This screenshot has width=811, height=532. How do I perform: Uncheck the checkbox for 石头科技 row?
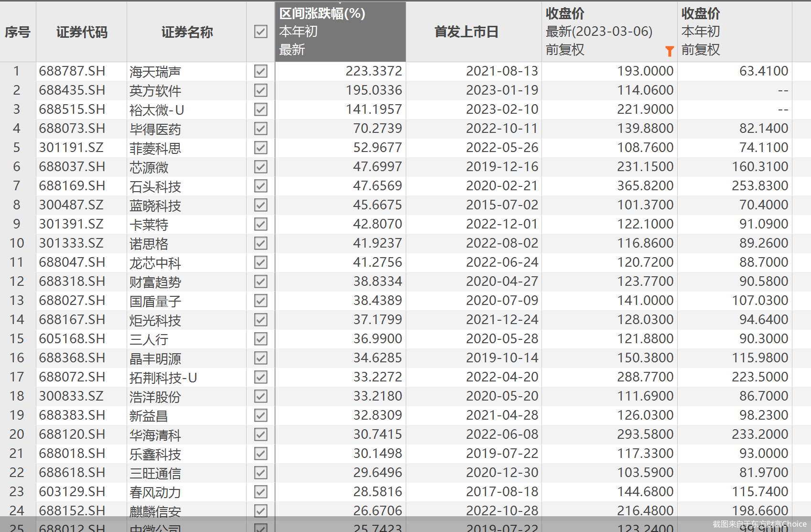pyautogui.click(x=260, y=186)
